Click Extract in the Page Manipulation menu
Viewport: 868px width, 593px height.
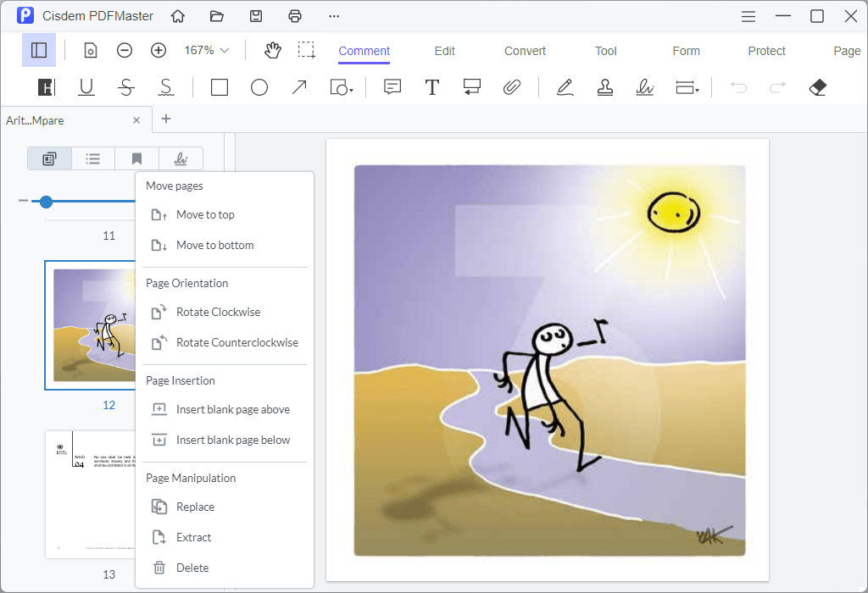[x=193, y=537]
